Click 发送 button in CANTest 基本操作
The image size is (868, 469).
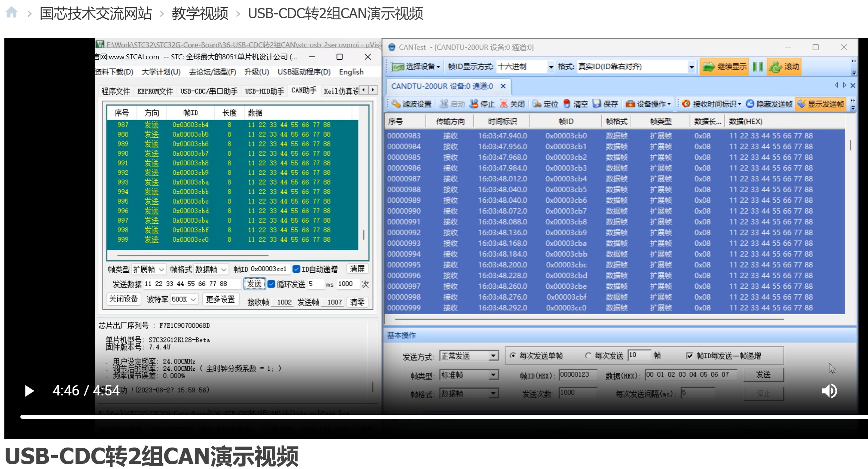point(763,375)
